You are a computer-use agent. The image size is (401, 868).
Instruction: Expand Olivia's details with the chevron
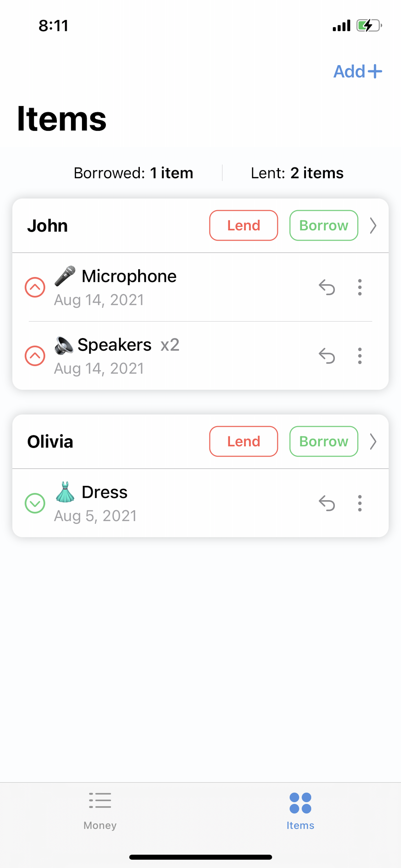(x=373, y=441)
